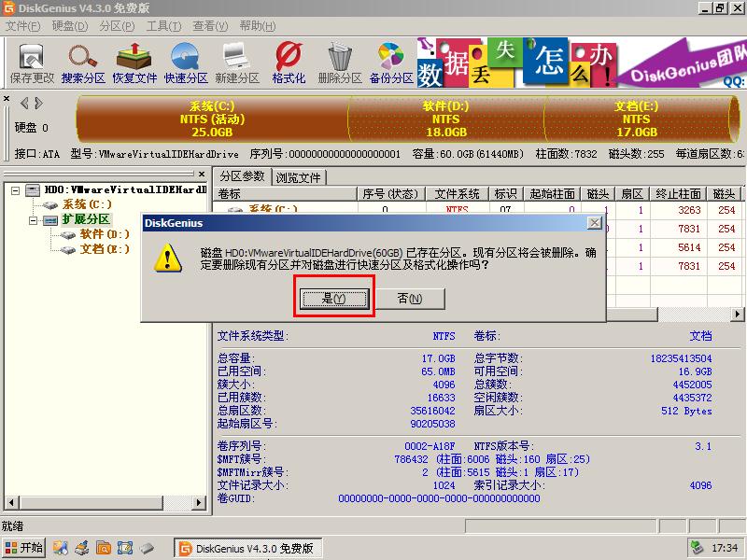This screenshot has width=747, height=560.
Task: Start the 快速分区 quick partition tool
Action: pyautogui.click(x=186, y=63)
